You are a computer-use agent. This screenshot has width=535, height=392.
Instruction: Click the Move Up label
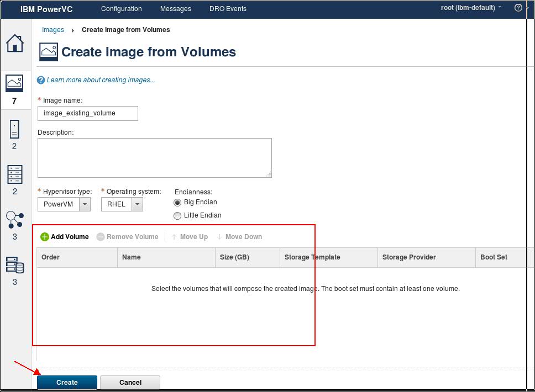coord(194,237)
